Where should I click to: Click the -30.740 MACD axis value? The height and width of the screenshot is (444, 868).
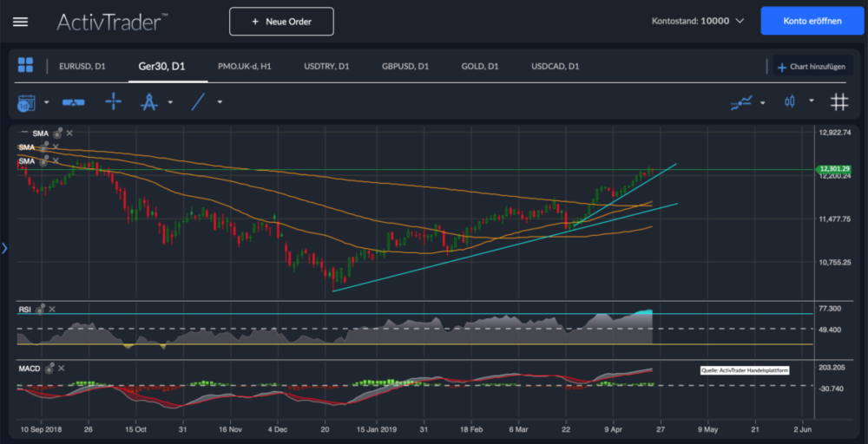click(x=831, y=388)
